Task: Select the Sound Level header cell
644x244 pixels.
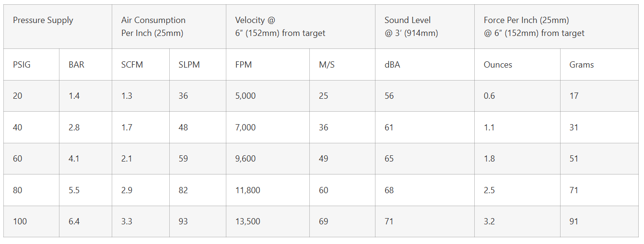Action: click(x=411, y=27)
